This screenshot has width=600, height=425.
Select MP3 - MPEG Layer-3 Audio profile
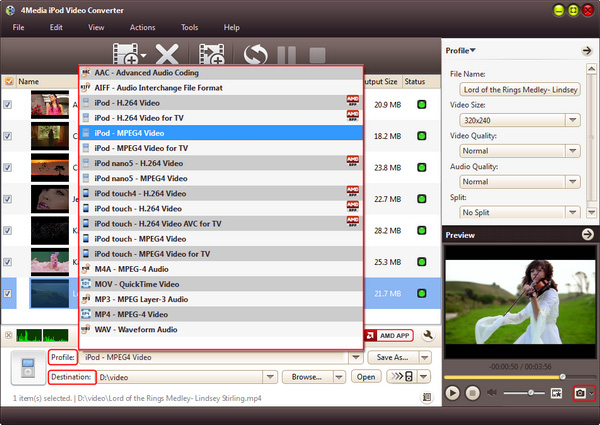point(221,299)
